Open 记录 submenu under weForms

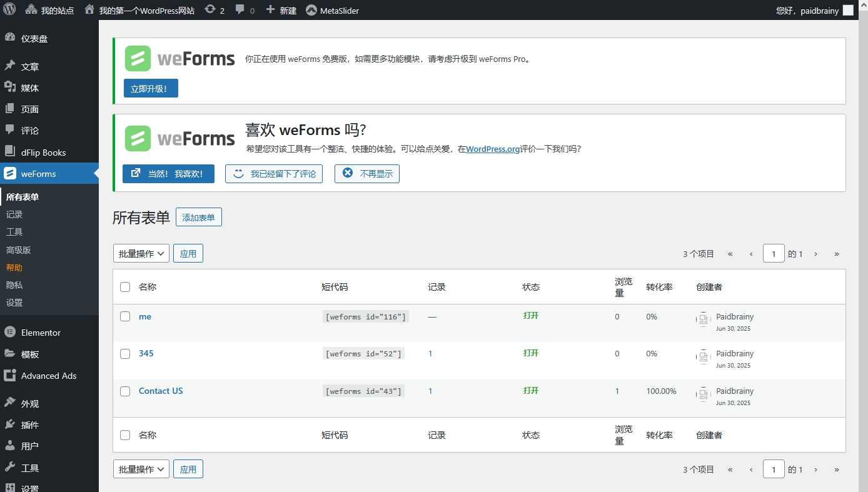[x=14, y=214]
